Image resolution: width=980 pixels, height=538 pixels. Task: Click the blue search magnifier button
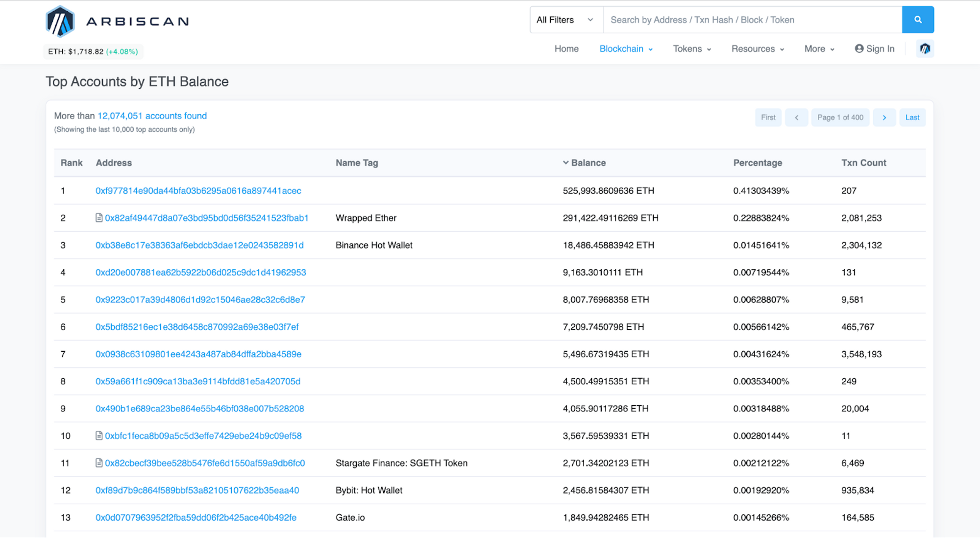pyautogui.click(x=918, y=20)
